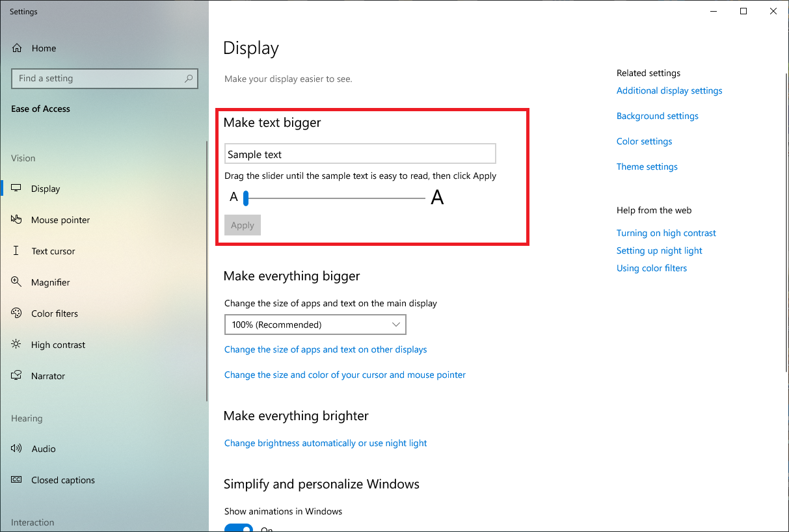Open Additional display settings link
This screenshot has width=789, height=532.
669,90
